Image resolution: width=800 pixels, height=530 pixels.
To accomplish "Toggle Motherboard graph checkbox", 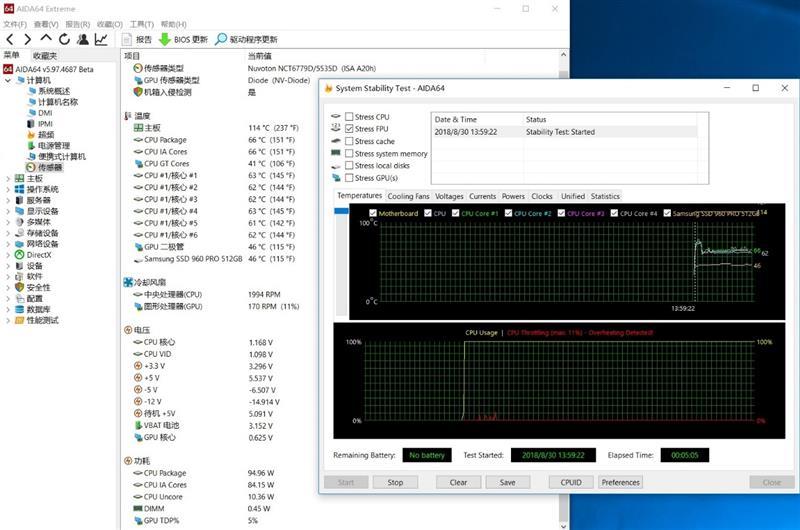I will (x=373, y=213).
